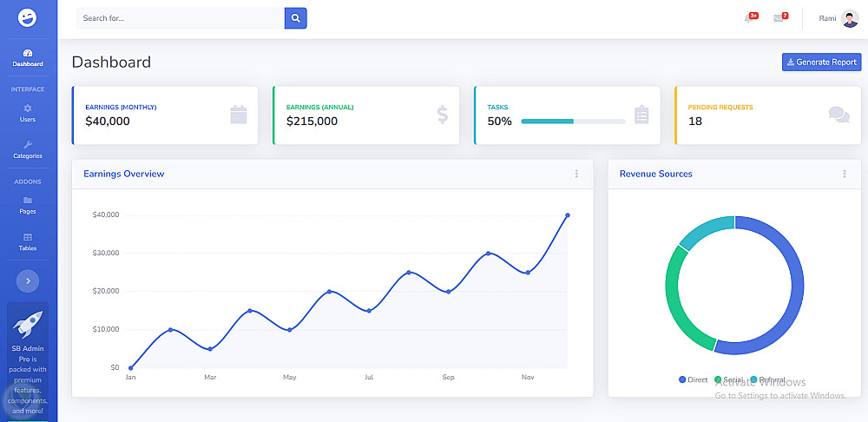This screenshot has width=868, height=422.
Task: Click the search magnifier button
Action: click(x=296, y=17)
